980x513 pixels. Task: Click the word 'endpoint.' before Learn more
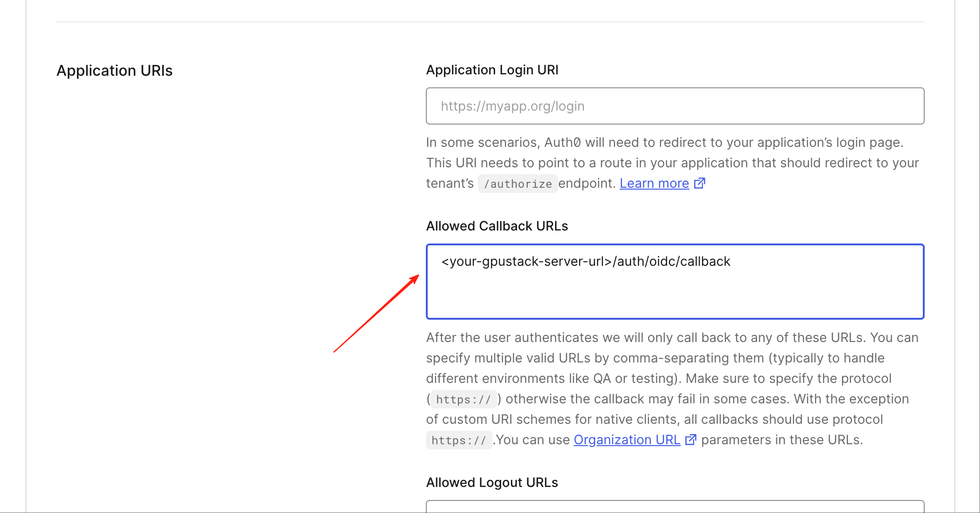(587, 184)
